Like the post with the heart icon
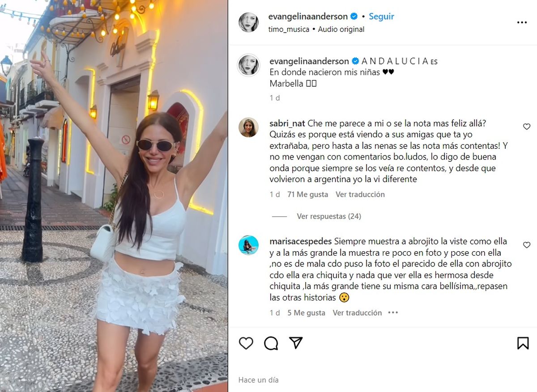This screenshot has width=537, height=392. tap(246, 343)
